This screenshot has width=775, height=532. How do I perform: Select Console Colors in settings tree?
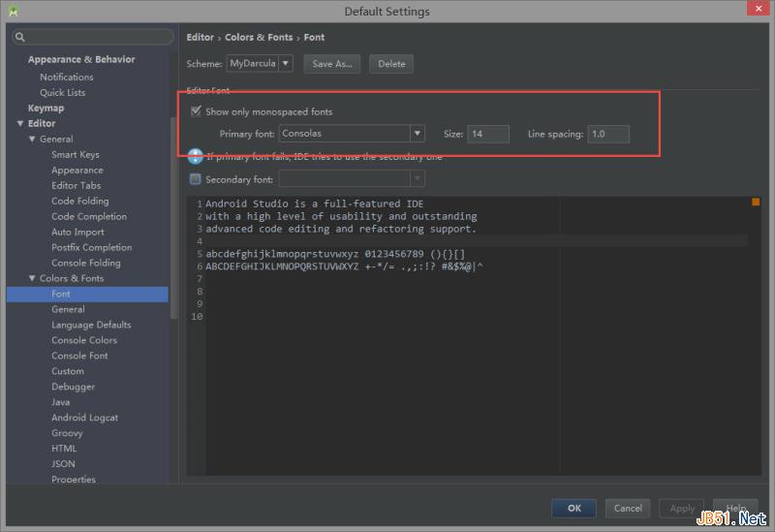pyautogui.click(x=83, y=340)
